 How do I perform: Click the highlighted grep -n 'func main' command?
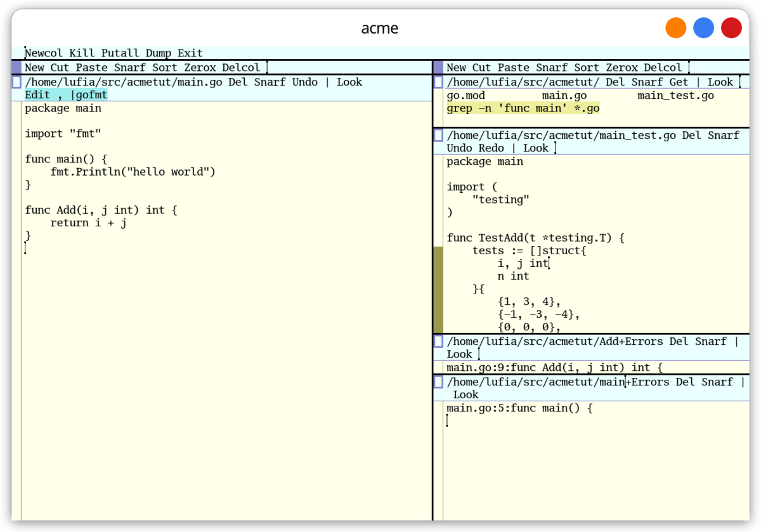click(x=523, y=108)
